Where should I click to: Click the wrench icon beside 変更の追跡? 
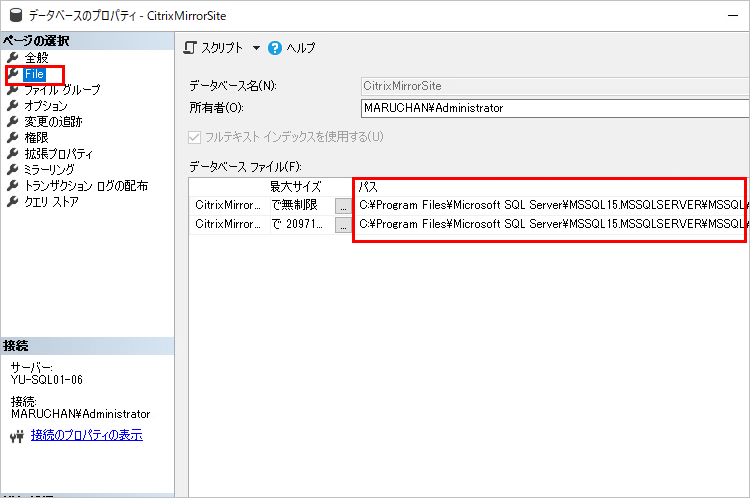13,122
